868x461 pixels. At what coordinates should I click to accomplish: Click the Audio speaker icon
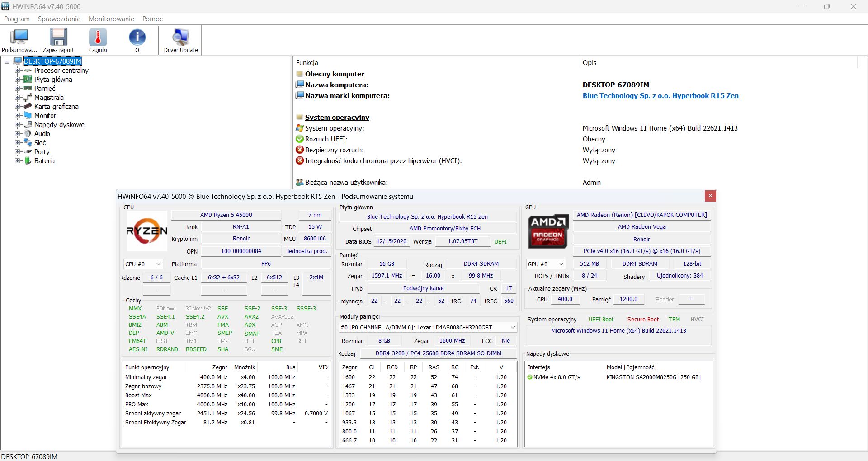coord(28,134)
